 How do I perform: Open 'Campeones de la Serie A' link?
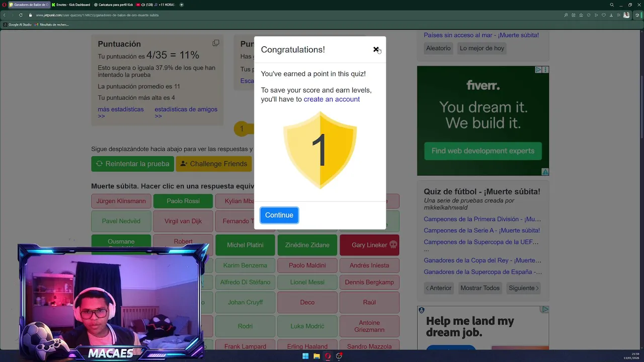click(x=481, y=230)
